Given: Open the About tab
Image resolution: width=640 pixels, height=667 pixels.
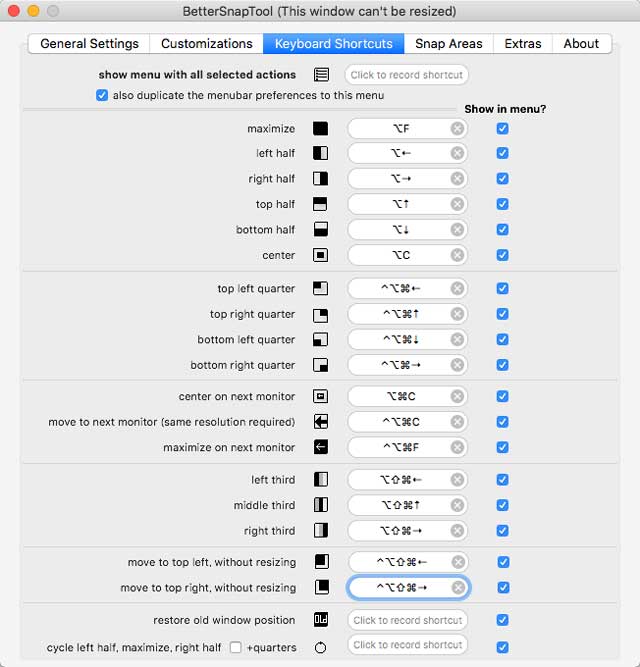Looking at the screenshot, I should click(x=581, y=44).
